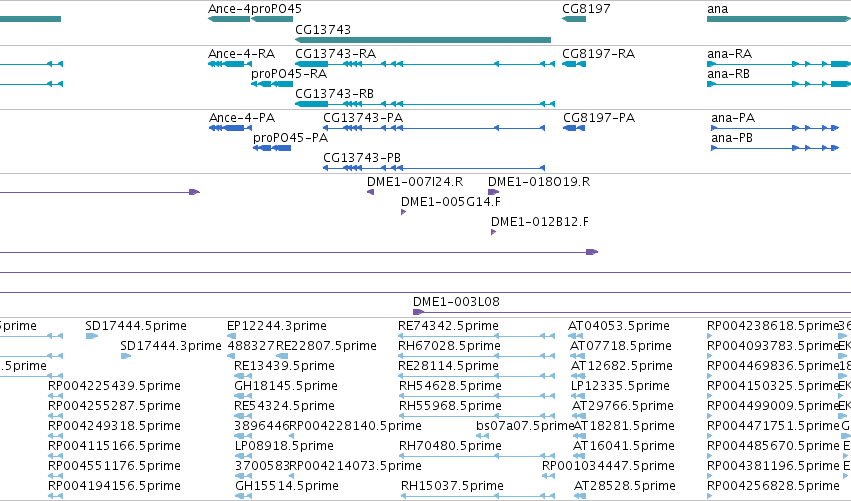Click the SD17444.3prime EST label

pyautogui.click(x=171, y=346)
